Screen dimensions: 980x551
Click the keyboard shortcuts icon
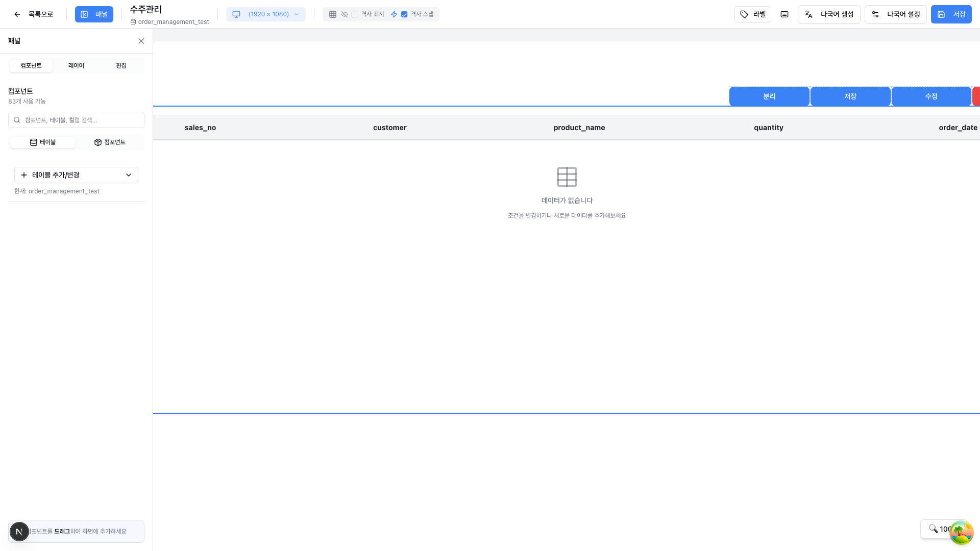click(x=785, y=14)
